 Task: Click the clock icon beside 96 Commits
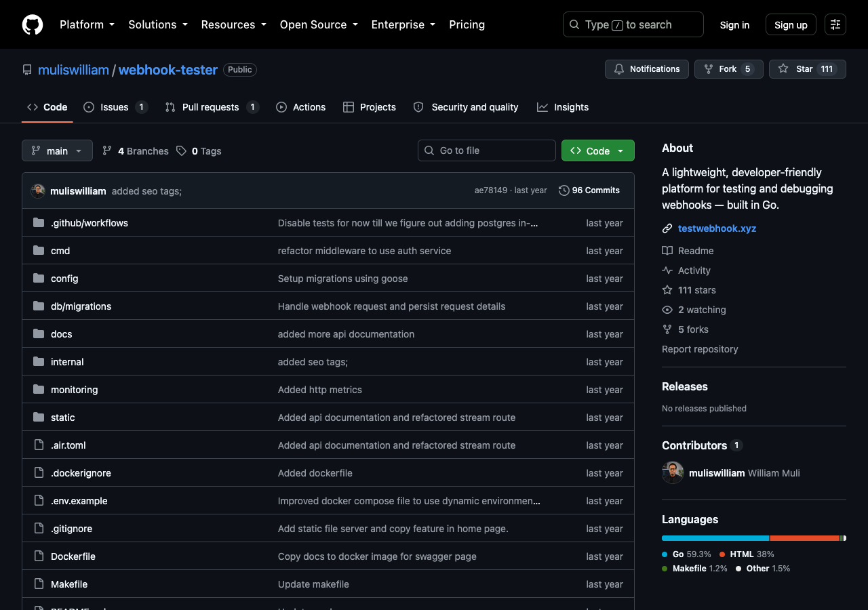click(x=564, y=190)
